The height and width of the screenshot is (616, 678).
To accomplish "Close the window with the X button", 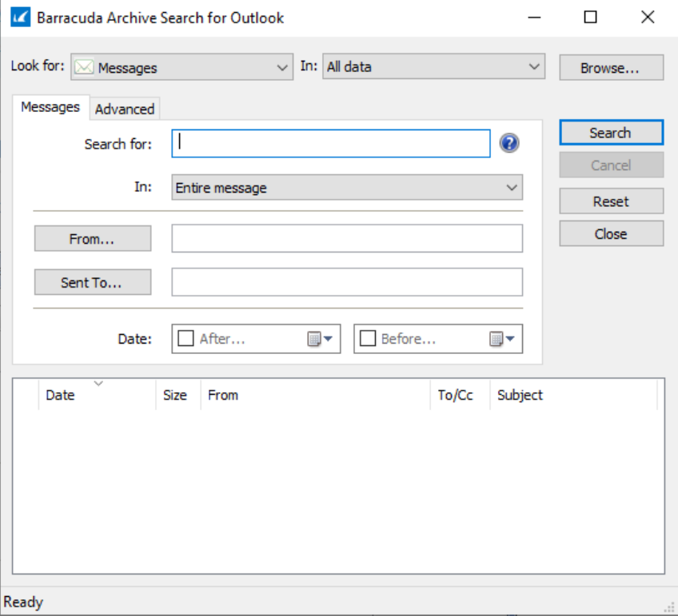I will [x=648, y=18].
